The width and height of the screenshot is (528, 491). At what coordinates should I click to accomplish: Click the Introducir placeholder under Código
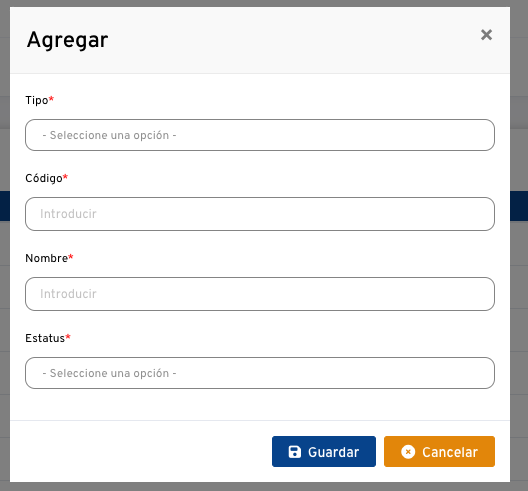point(68,214)
